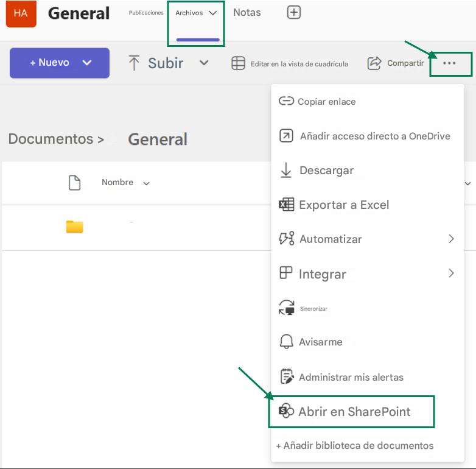Viewport: 476px width, 469px height.
Task: Click General in the breadcrumb
Action: point(158,139)
